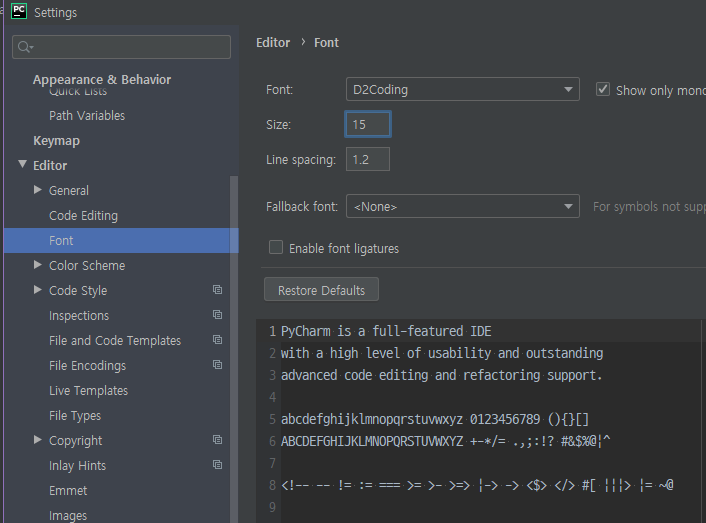Click the project-level icon beside File and Code Templates
The image size is (706, 523).
pos(217,340)
